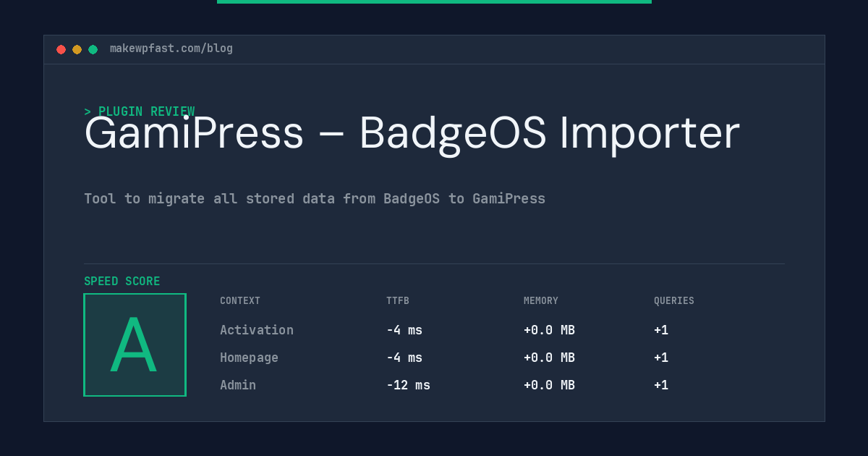Click the '> PLUGIN REVIEW' label
This screenshot has height=456, width=868.
point(139,111)
